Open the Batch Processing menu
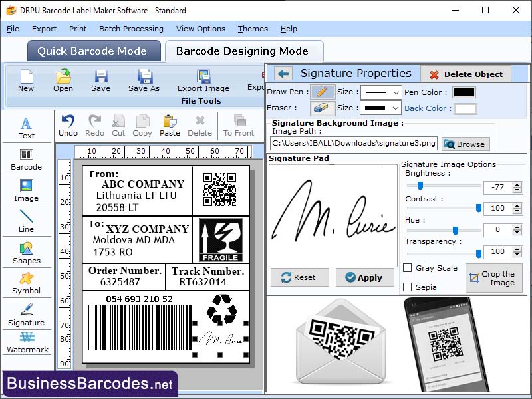 (x=131, y=29)
